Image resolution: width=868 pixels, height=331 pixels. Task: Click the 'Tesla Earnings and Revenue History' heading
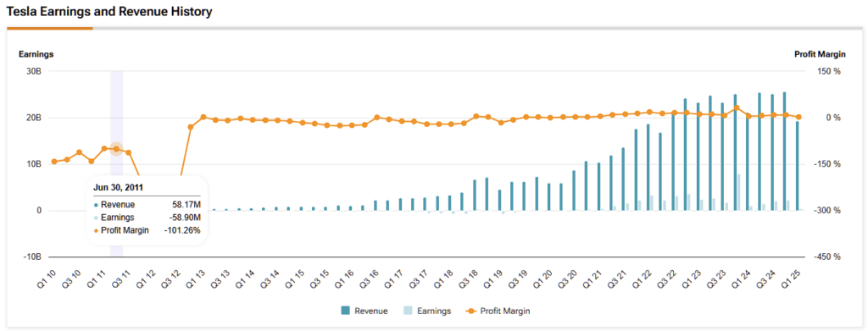click(109, 12)
